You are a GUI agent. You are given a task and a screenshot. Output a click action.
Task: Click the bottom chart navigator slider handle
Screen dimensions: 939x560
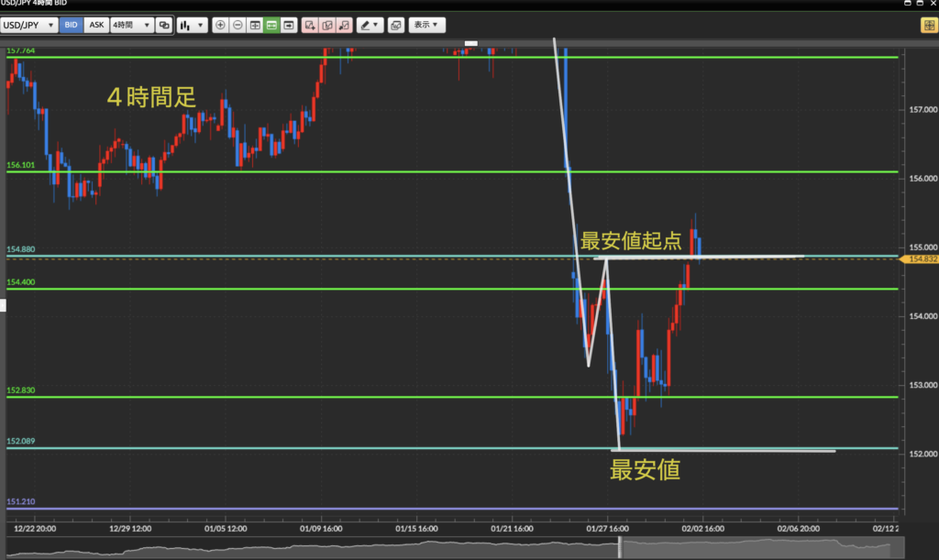tap(621, 547)
